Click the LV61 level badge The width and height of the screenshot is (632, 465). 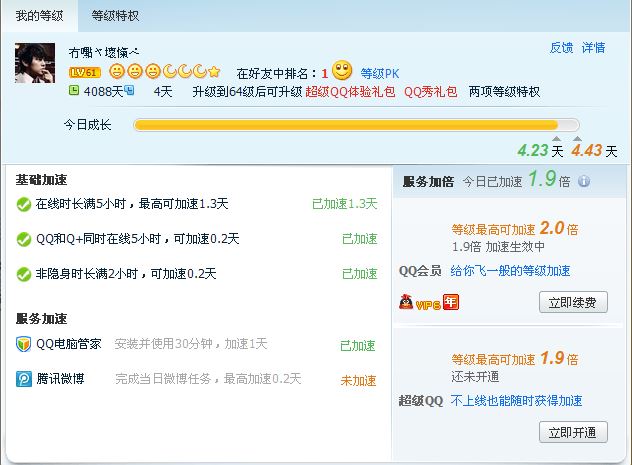[85, 73]
